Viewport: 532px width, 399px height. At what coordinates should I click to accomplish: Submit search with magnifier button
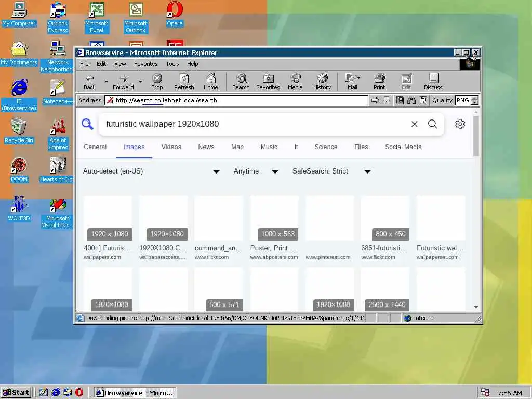433,124
